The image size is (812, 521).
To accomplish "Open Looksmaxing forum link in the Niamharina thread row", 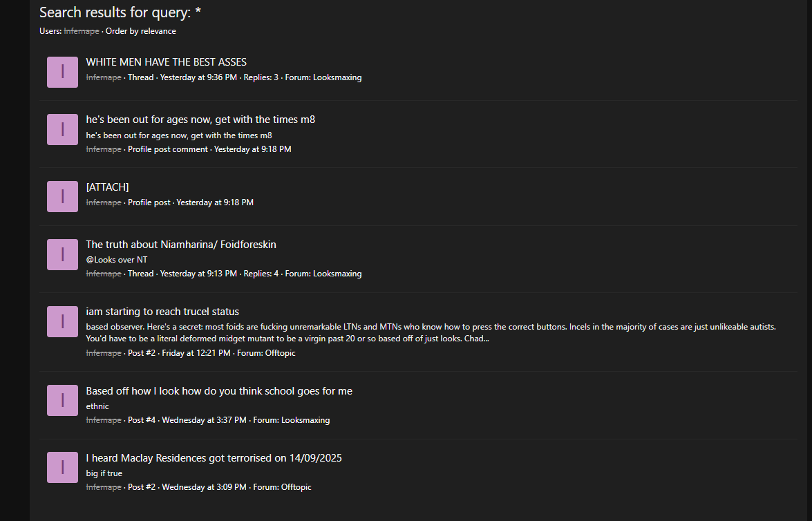I will [x=337, y=274].
